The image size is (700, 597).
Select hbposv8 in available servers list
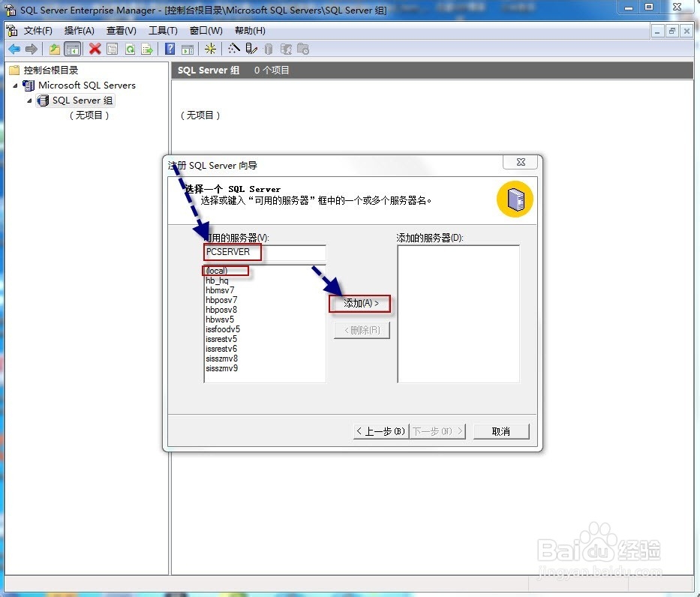[x=221, y=310]
